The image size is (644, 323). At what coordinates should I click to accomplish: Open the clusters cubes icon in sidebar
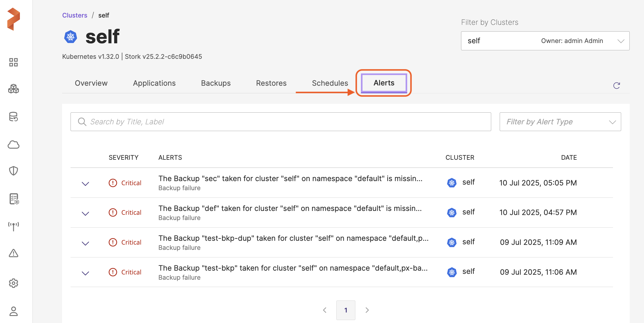[x=13, y=89]
